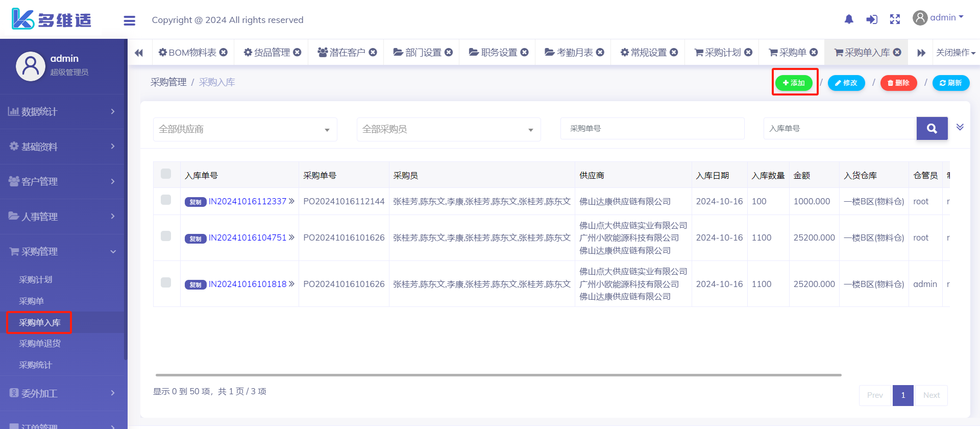The width and height of the screenshot is (980, 429).
Task: Click the blue search magnifier button
Action: pyautogui.click(x=932, y=129)
